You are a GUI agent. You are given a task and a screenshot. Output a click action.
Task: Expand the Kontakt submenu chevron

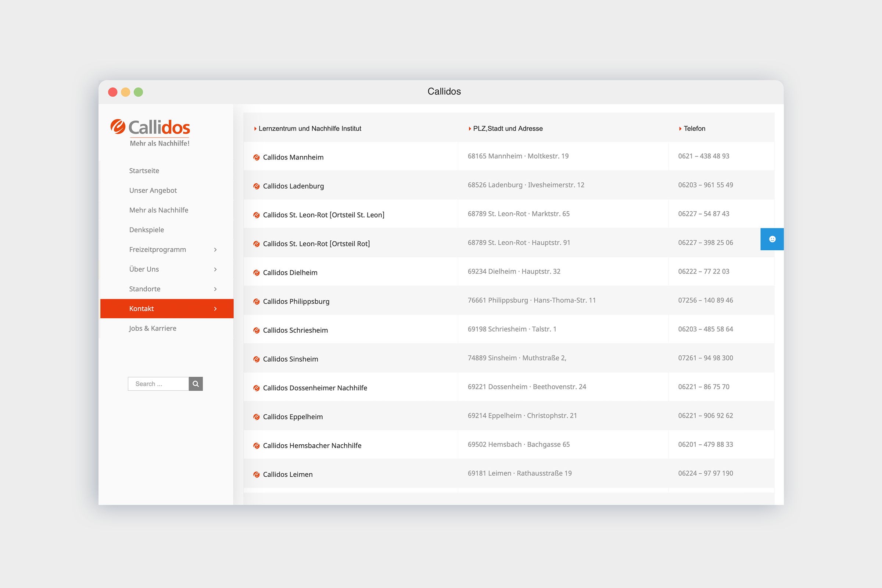click(215, 309)
